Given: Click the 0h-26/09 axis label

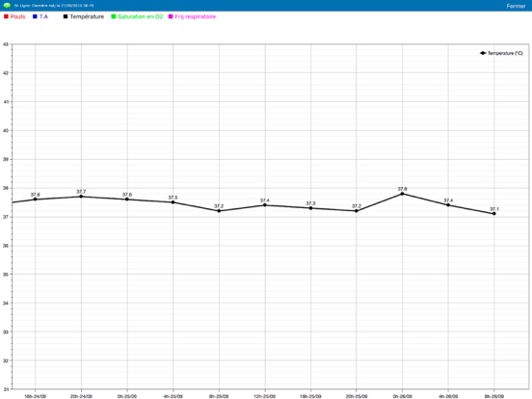Looking at the screenshot, I should (x=403, y=396).
